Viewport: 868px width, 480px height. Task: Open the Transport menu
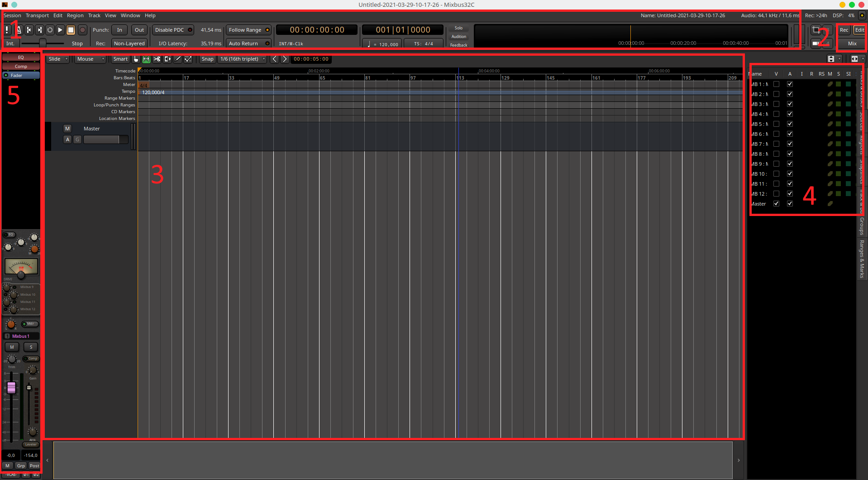[37, 15]
